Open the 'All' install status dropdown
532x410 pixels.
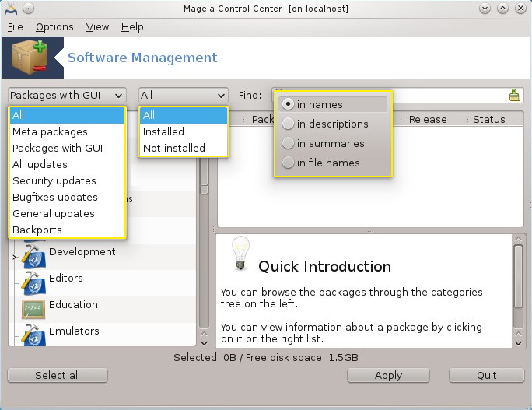pos(184,96)
